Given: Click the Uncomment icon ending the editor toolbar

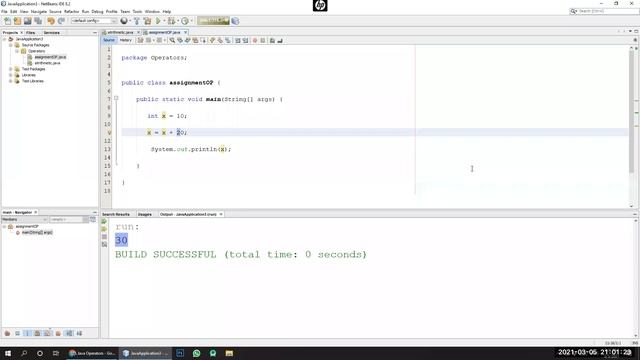Looking at the screenshot, I should point(280,40).
